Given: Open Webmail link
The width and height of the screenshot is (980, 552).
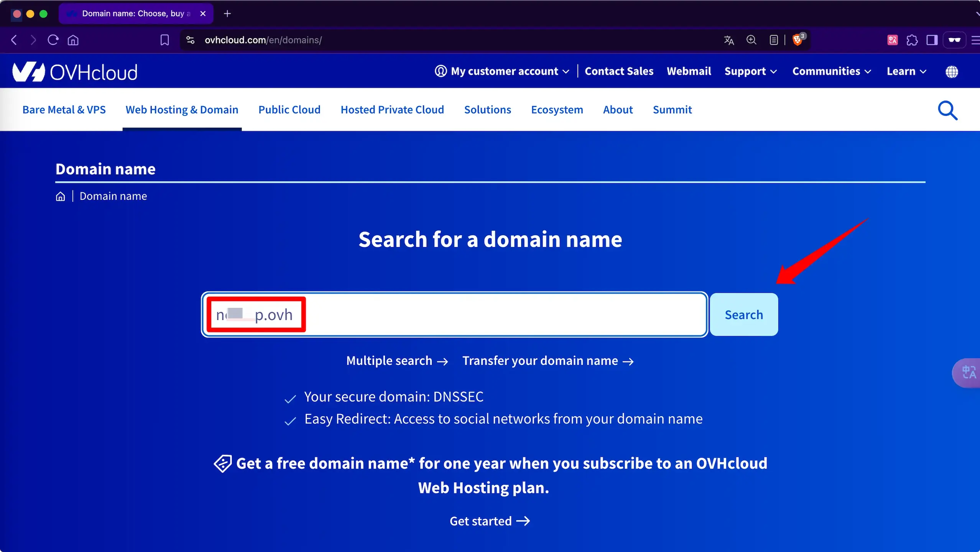Looking at the screenshot, I should tap(689, 71).
